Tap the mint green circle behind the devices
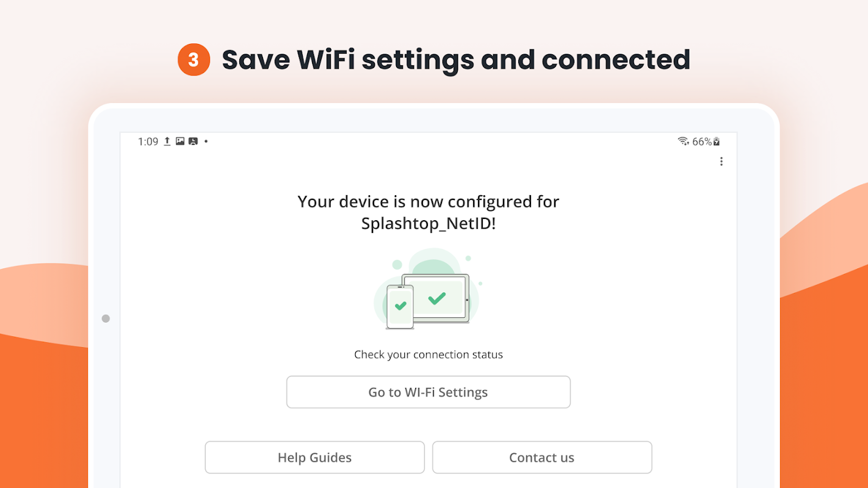The height and width of the screenshot is (488, 868). [433, 262]
